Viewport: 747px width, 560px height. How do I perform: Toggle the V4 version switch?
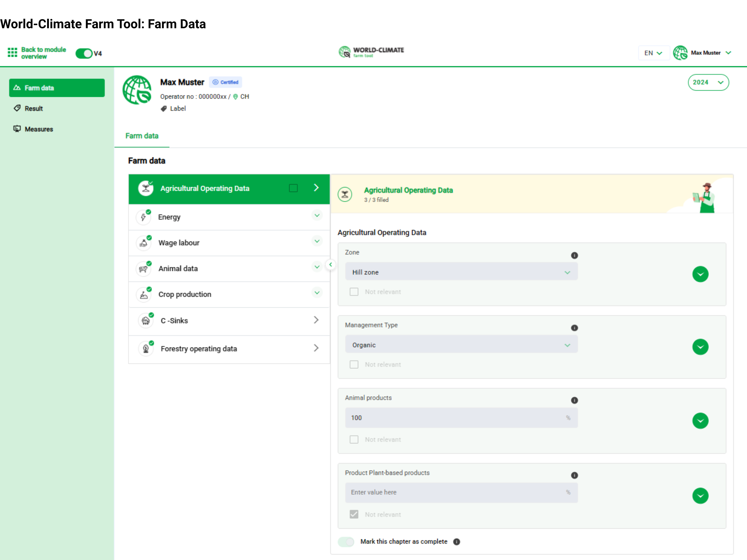point(84,53)
